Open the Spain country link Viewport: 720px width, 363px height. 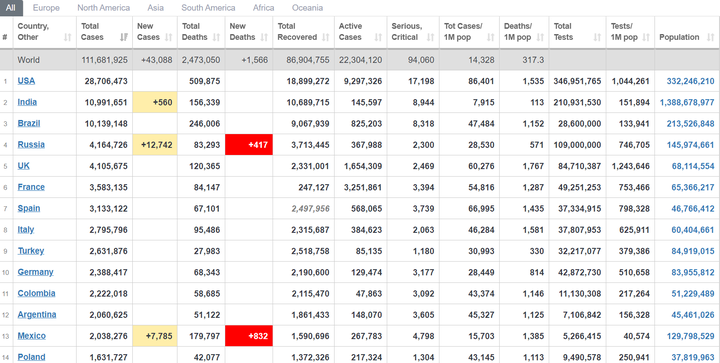[29, 208]
